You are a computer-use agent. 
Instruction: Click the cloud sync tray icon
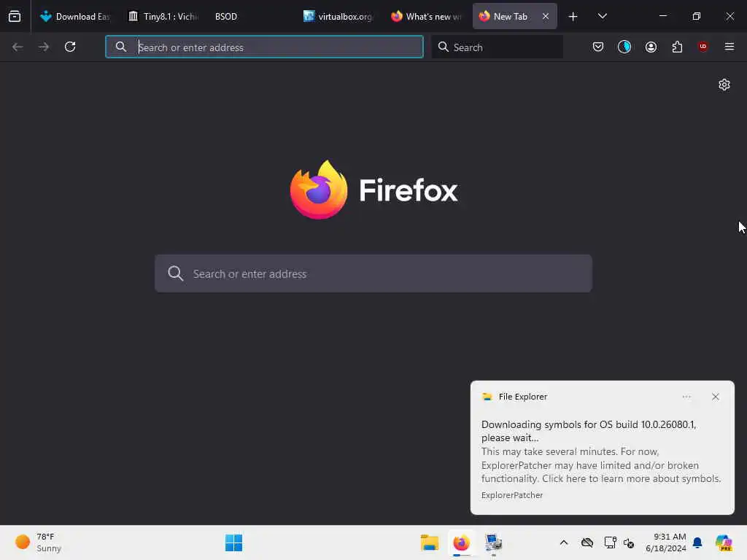pos(587,542)
